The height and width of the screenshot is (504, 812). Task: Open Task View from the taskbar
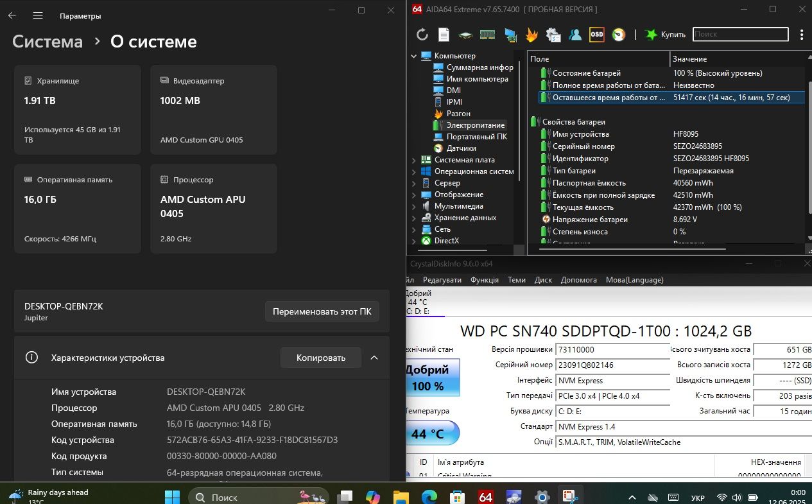[x=345, y=497]
